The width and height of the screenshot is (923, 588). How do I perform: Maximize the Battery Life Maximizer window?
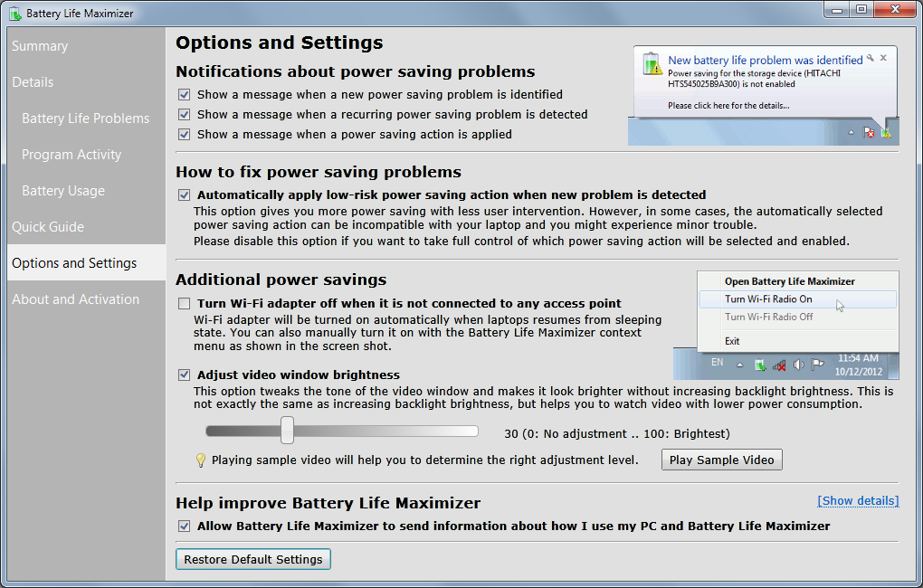(x=861, y=9)
